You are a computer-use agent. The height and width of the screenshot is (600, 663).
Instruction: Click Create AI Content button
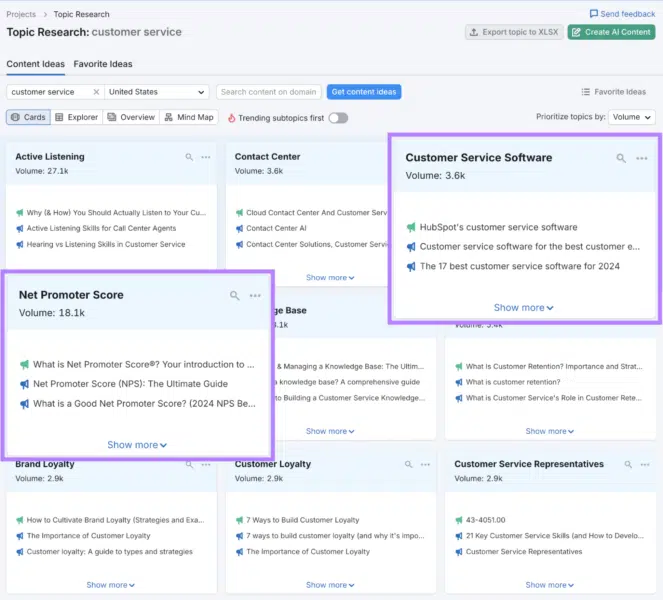(x=611, y=32)
